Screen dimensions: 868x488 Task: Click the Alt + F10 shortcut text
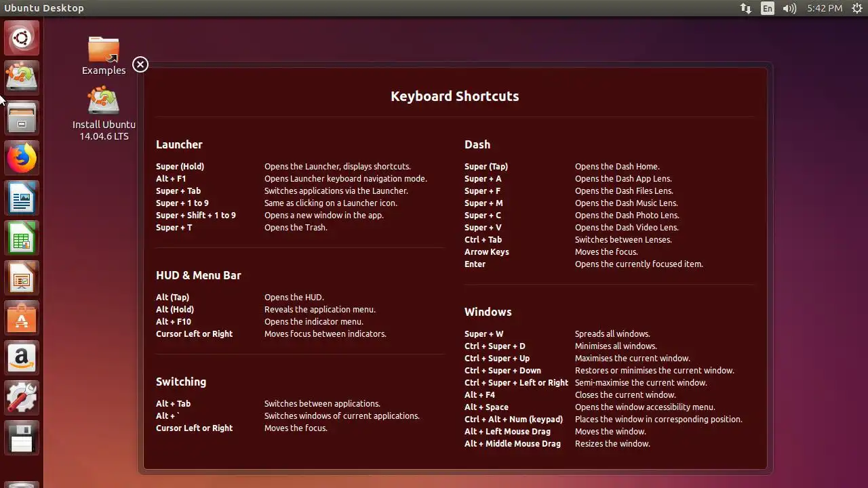[174, 322]
